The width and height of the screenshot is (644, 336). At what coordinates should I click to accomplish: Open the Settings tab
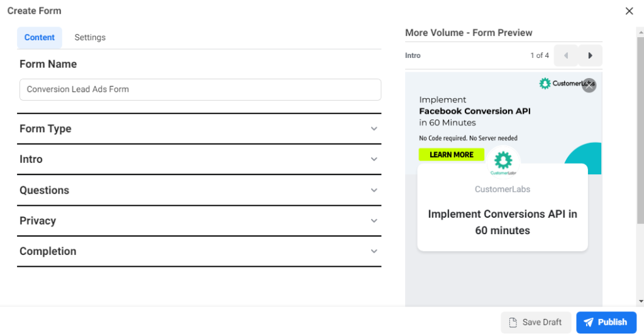tap(90, 37)
